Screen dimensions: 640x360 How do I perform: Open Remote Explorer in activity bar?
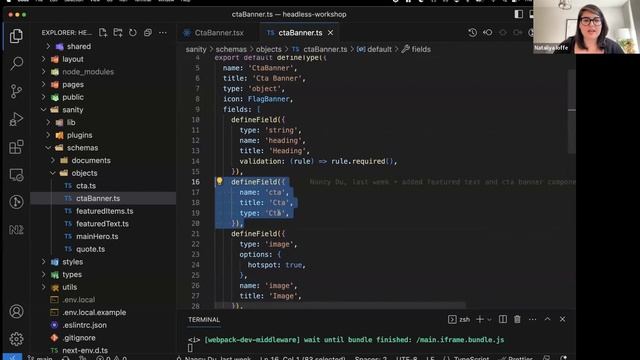16,175
